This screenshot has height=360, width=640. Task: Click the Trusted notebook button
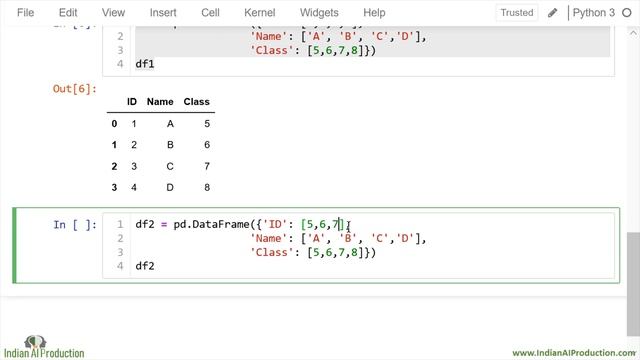tap(517, 13)
